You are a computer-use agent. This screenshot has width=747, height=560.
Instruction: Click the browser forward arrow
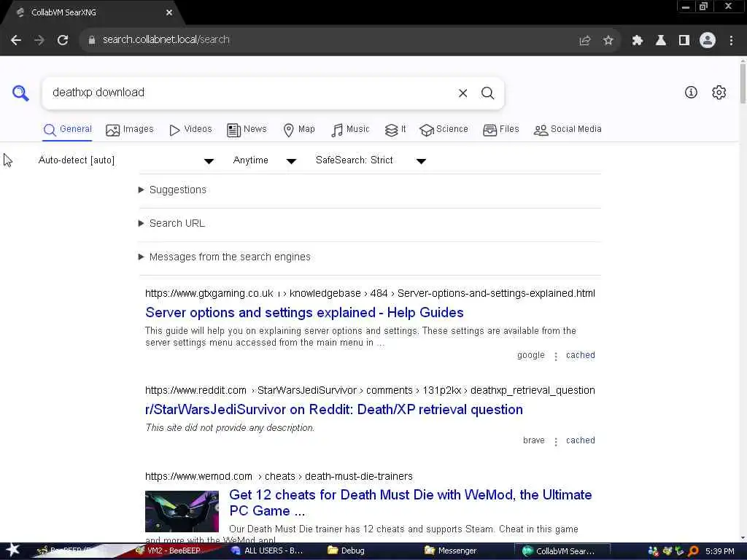(39, 40)
